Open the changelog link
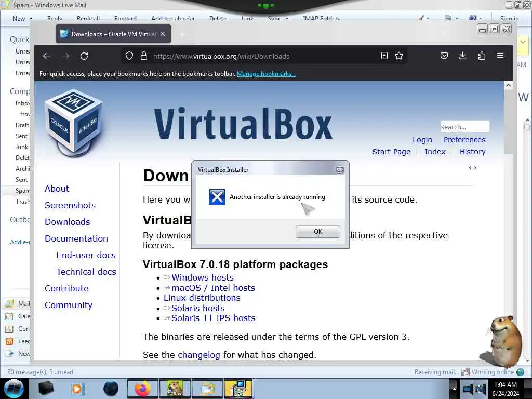The height and width of the screenshot is (399, 532). [199, 355]
